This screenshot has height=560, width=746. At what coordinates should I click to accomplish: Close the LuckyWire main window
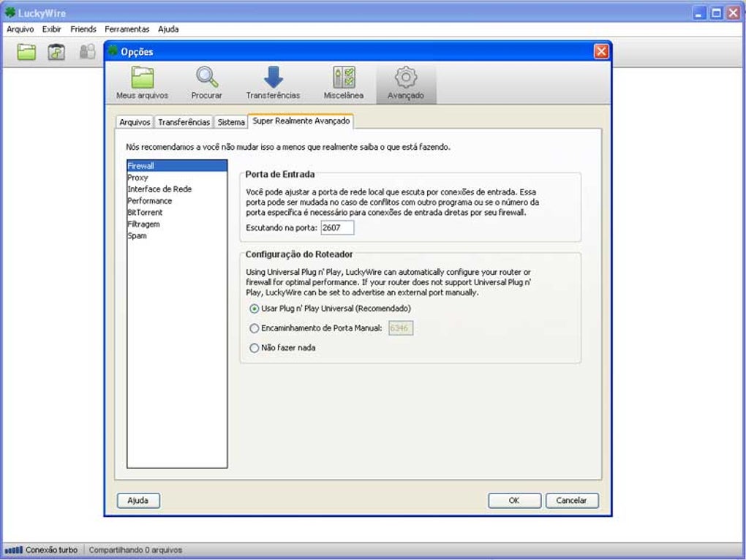[x=734, y=13]
